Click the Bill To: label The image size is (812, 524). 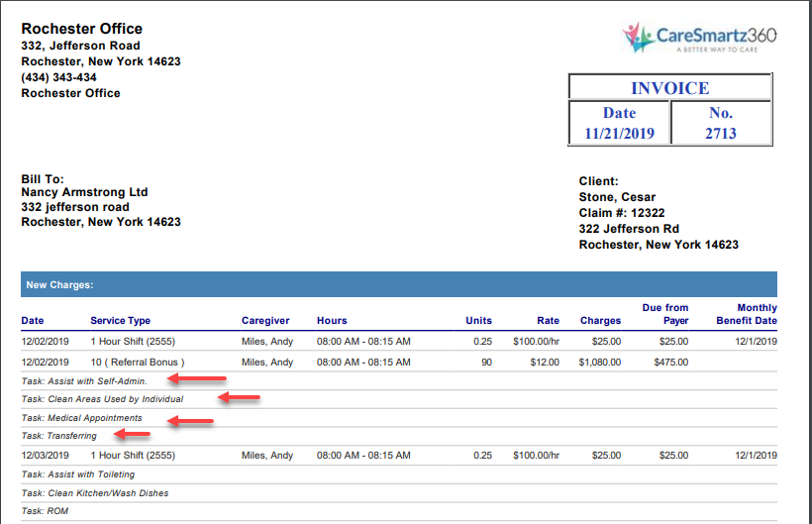coord(43,179)
